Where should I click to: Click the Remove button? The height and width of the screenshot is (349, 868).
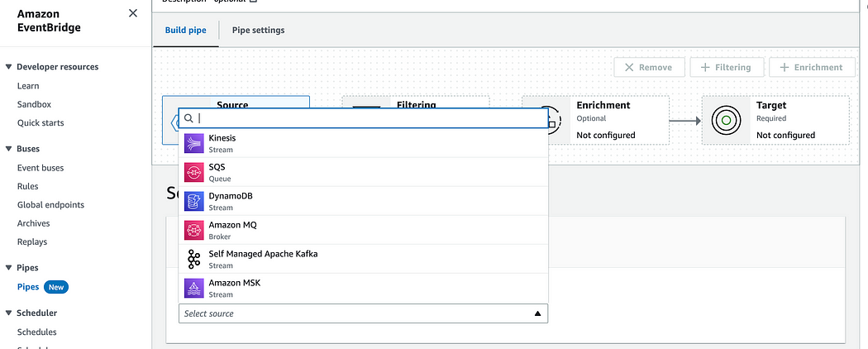point(649,67)
